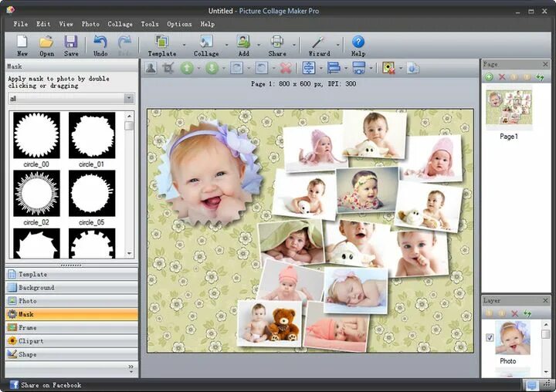Undo the last action
The image size is (556, 392).
[100, 46]
